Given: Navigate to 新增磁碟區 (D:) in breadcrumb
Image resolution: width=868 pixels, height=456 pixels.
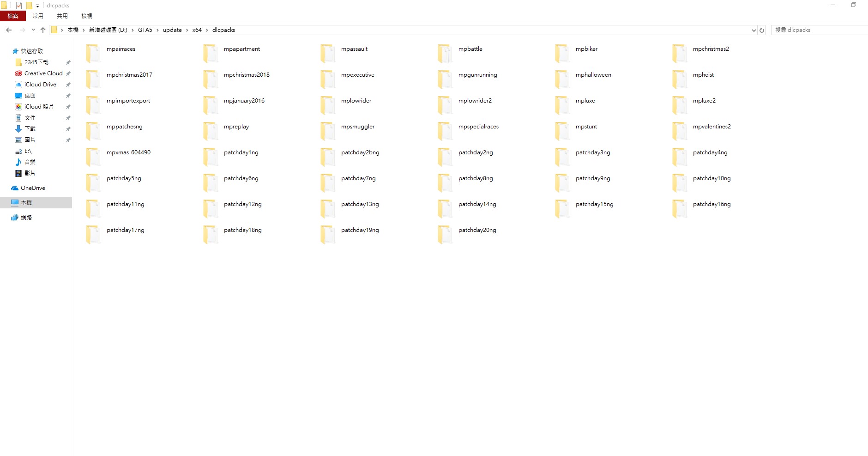Looking at the screenshot, I should coord(108,30).
